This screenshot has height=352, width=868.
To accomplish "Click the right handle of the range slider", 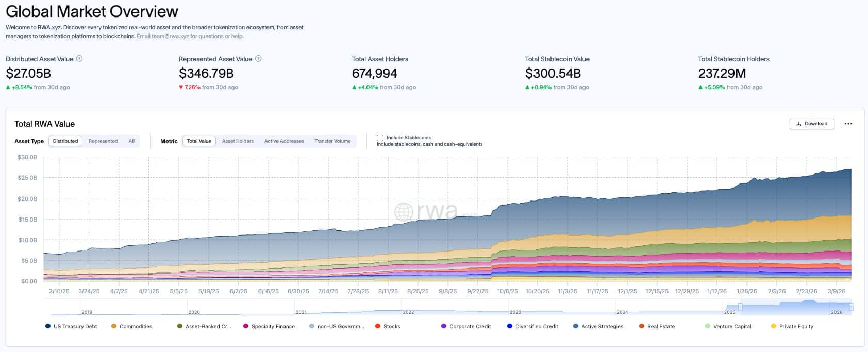I will click(851, 307).
